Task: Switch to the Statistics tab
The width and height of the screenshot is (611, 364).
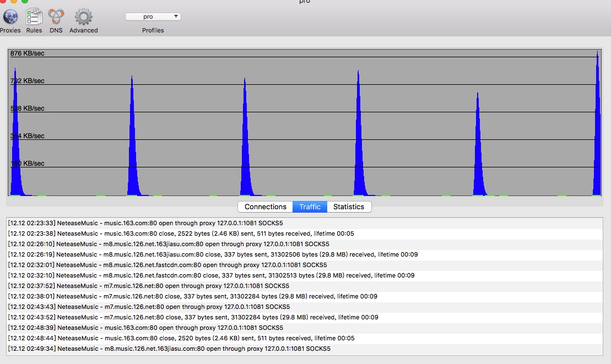Action: (x=349, y=207)
